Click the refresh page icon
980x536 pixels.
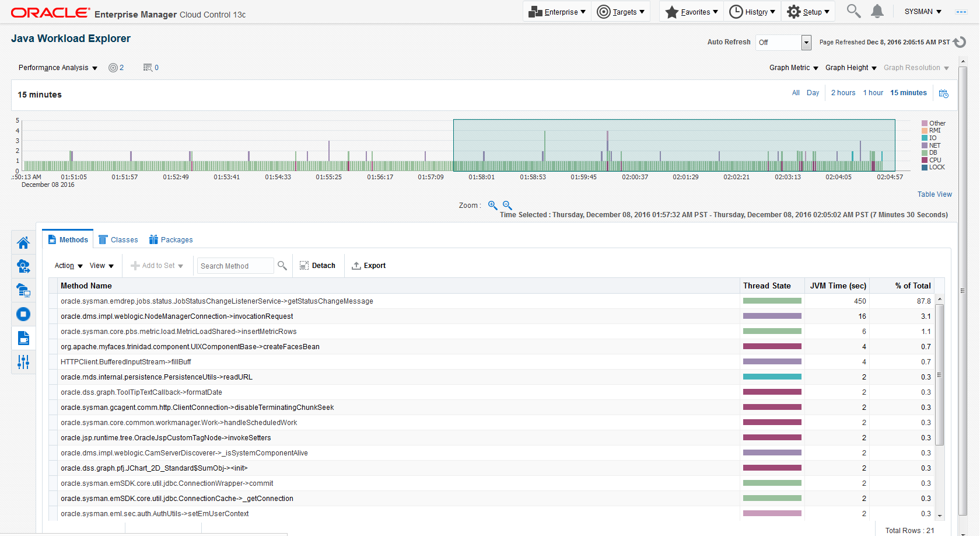tap(960, 42)
